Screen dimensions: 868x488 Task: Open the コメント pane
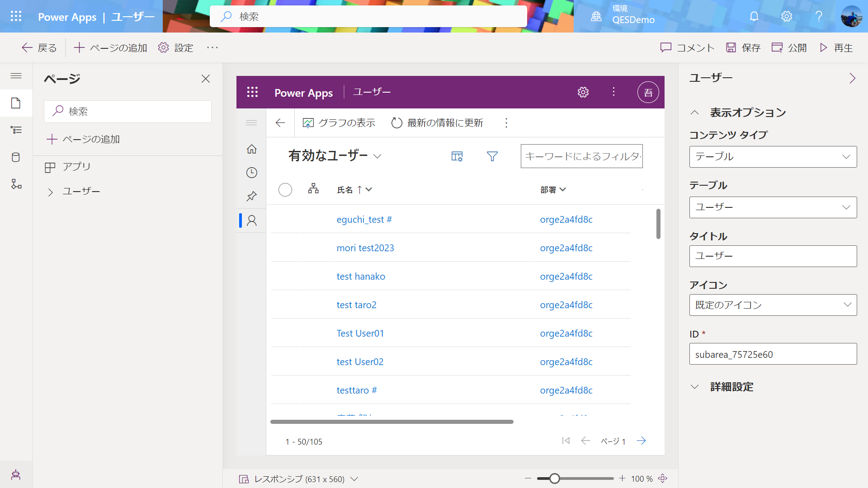(x=687, y=47)
